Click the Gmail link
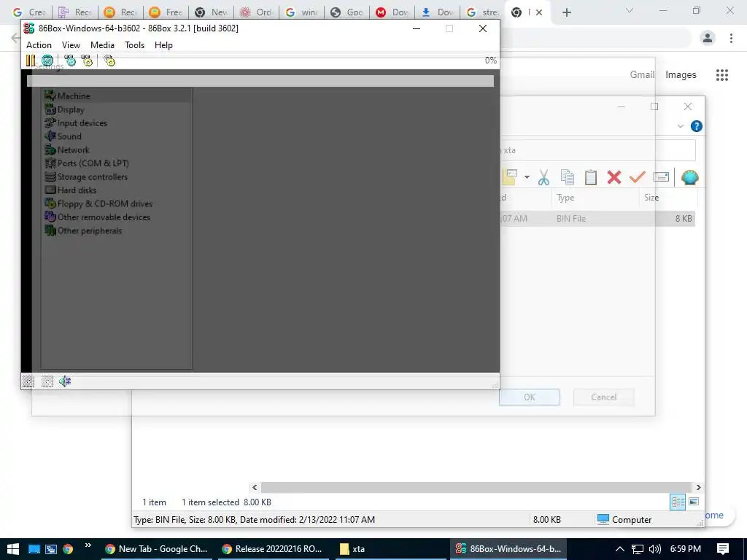Viewport: 747px width, 560px height. (x=642, y=75)
